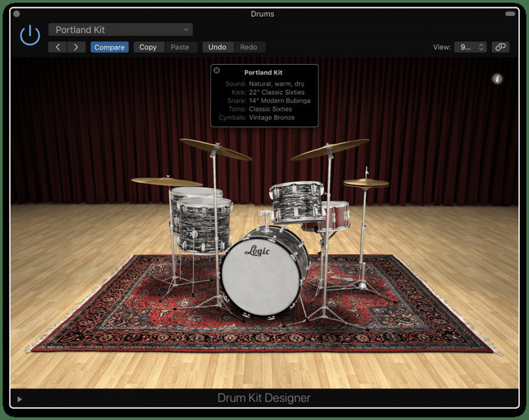Click the 'Drum Kit Designer' label
529x420 pixels.
[264, 398]
